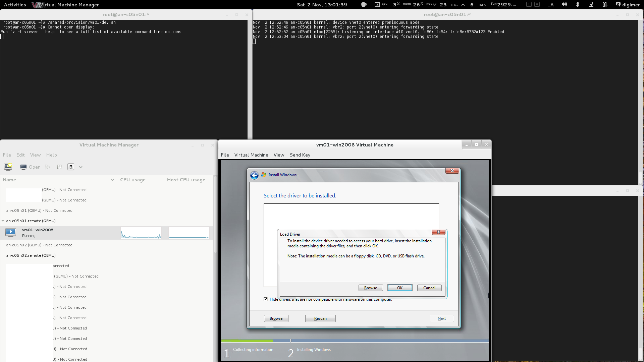Image resolution: width=644 pixels, height=362 pixels.
Task: Click the back arrow in Install Windows
Action: [x=254, y=175]
